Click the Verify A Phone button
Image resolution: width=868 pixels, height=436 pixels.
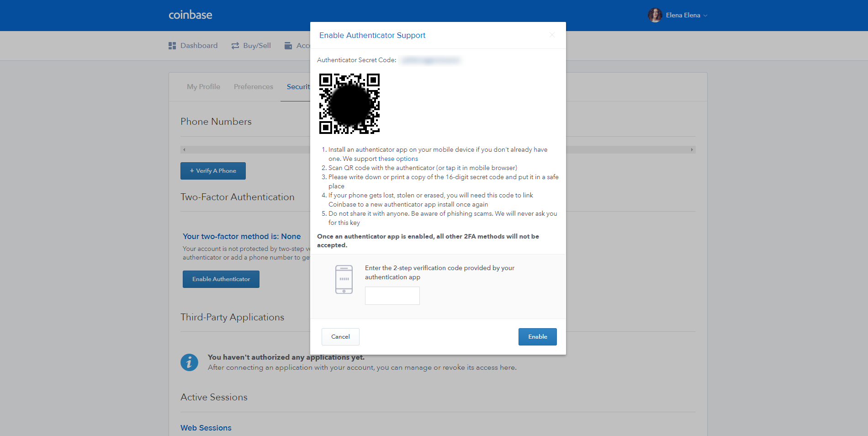[213, 171]
